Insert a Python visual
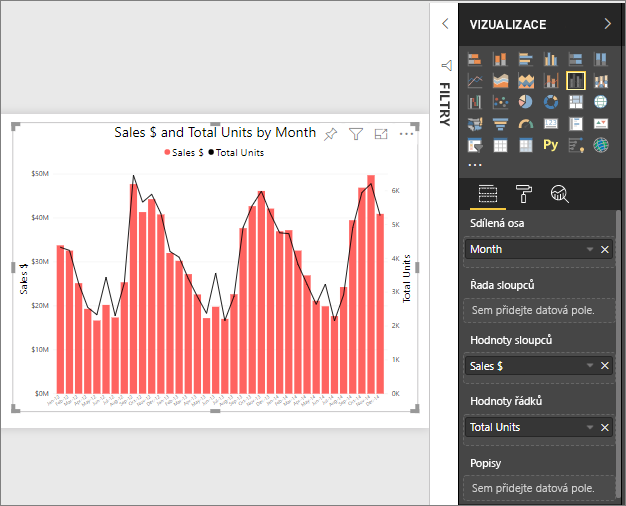Image resolution: width=626 pixels, height=506 pixels. (x=551, y=145)
